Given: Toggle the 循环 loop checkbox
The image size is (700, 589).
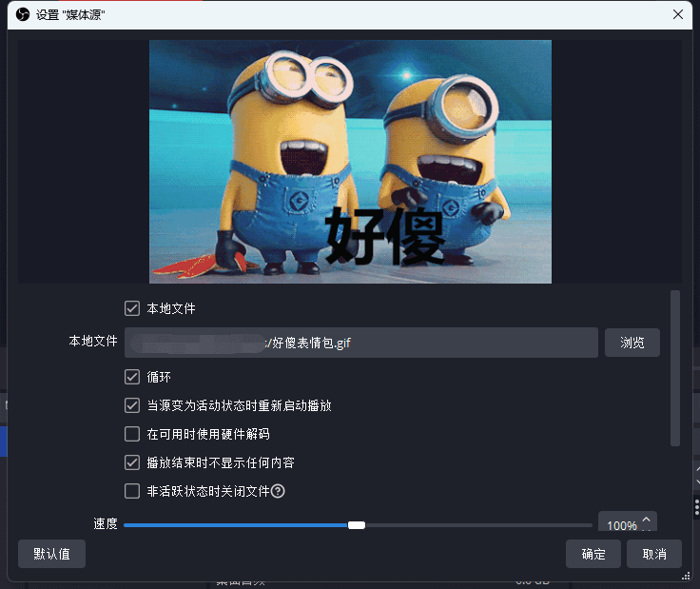Looking at the screenshot, I should click(x=132, y=377).
